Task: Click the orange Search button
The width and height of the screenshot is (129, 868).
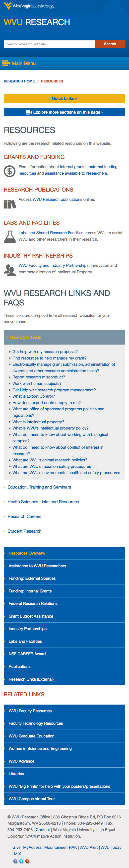Action: point(110,44)
